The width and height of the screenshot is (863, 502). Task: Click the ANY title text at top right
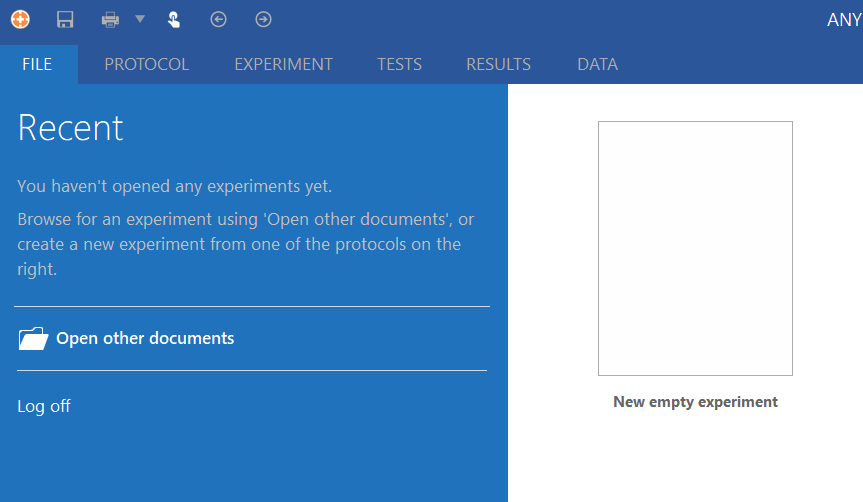(843, 20)
